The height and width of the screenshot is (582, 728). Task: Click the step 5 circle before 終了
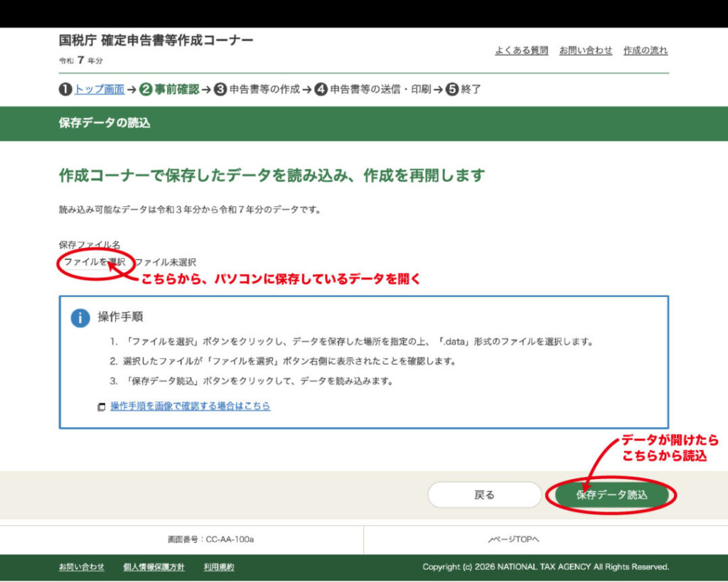[452, 90]
